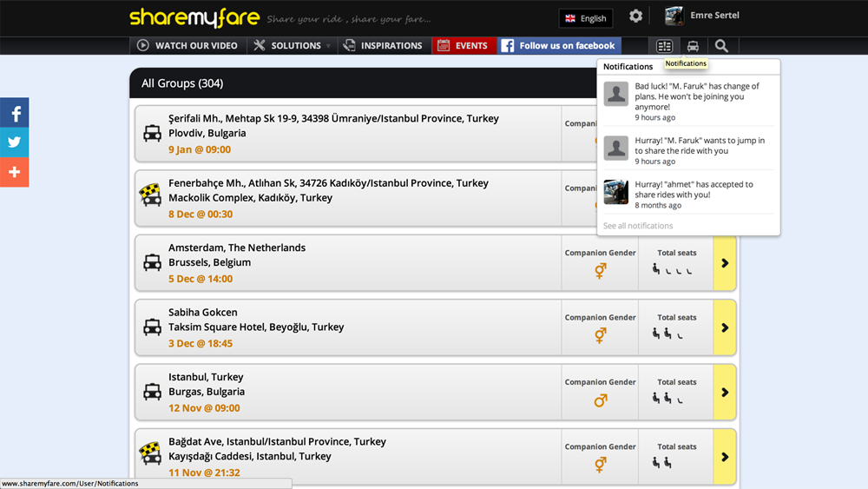This screenshot has width=868, height=489.
Task: Click taxi icon of Mackolik Complex group
Action: (x=150, y=195)
